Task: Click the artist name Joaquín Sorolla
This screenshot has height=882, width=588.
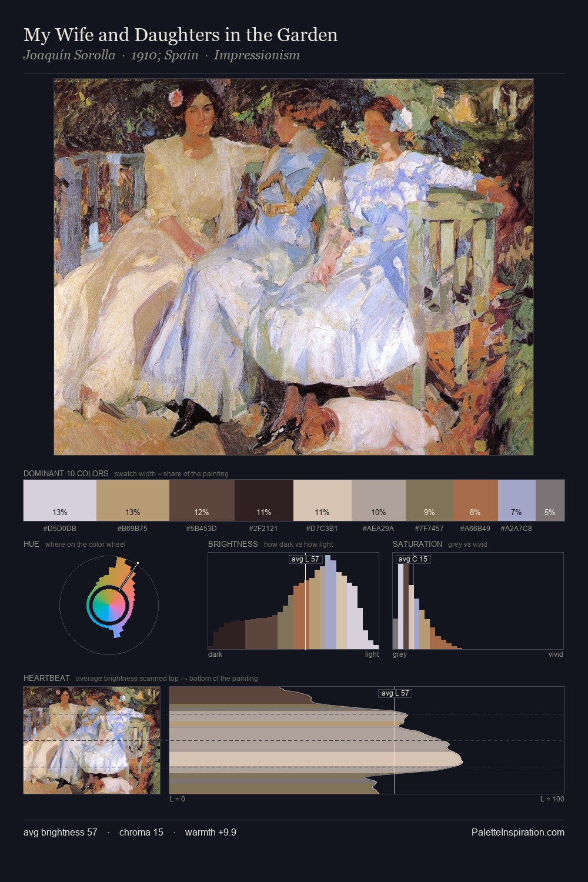Action: click(x=69, y=55)
